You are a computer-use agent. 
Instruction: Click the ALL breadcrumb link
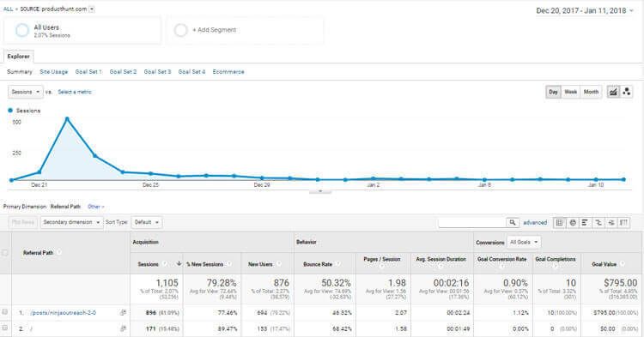click(x=8, y=9)
